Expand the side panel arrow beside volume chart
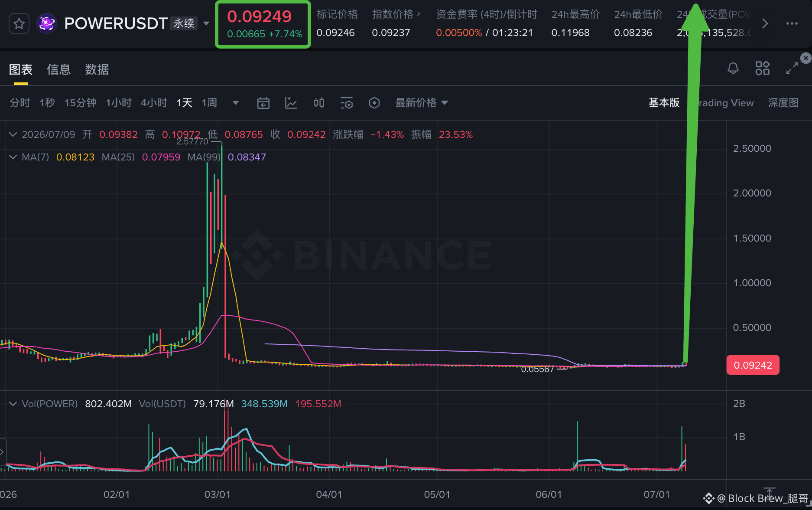Image resolution: width=812 pixels, height=510 pixels. coord(3,452)
